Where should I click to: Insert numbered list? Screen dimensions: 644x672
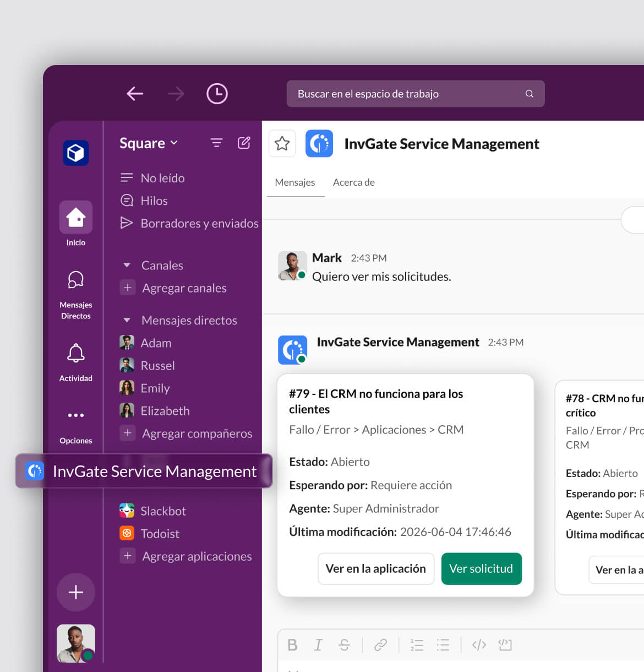pos(417,644)
